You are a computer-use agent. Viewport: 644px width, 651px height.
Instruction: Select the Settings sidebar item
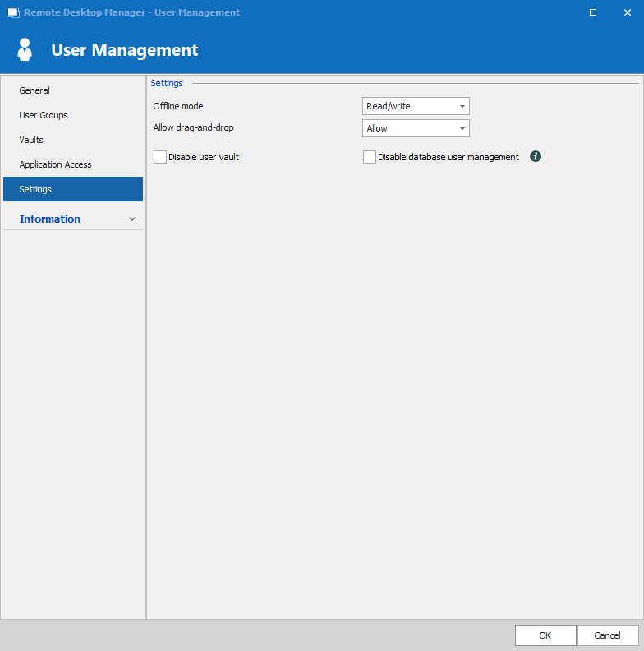pyautogui.click(x=35, y=189)
